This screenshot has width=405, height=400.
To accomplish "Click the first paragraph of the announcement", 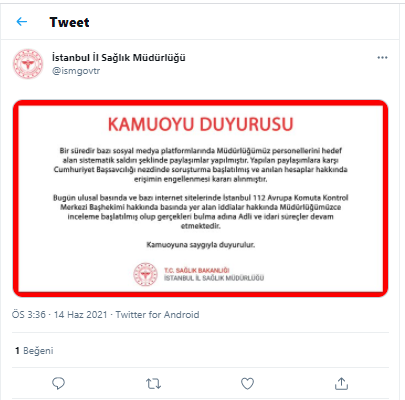I will (200, 165).
